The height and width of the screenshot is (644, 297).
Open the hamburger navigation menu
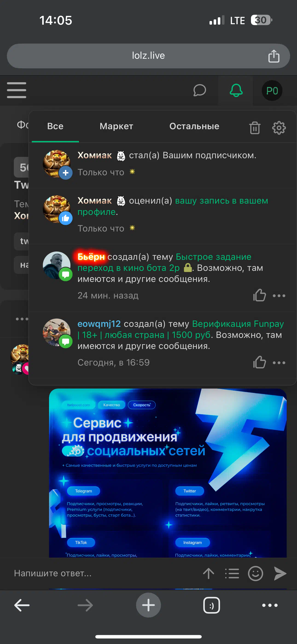tap(17, 90)
